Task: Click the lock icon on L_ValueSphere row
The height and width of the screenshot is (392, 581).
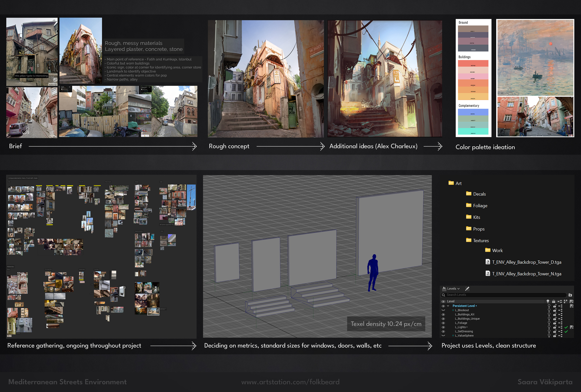Action: [x=555, y=336]
